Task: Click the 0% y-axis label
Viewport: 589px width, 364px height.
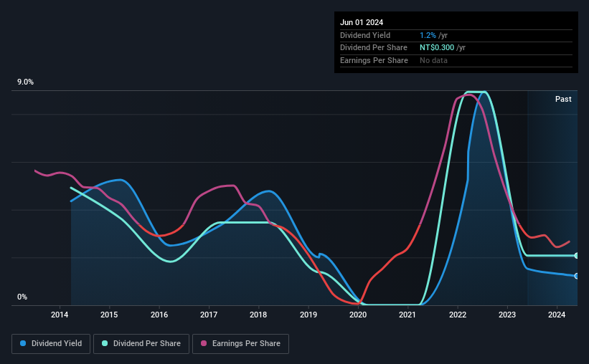Action: click(22, 297)
